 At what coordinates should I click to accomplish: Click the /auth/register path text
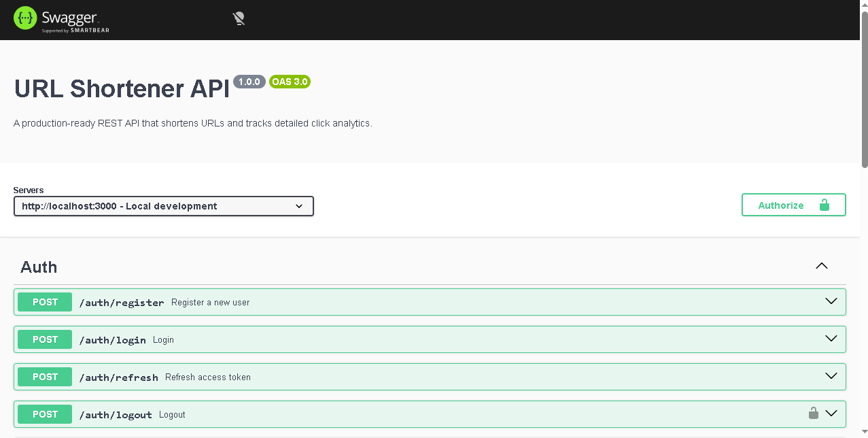tap(122, 303)
